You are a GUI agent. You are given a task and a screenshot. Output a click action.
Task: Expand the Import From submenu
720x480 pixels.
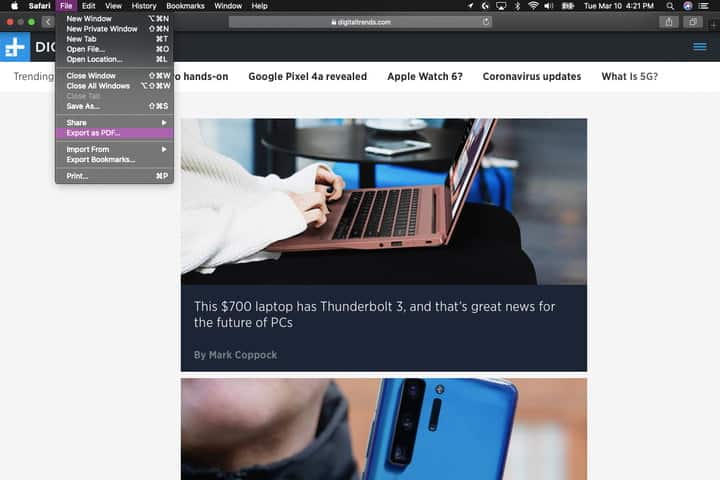(114, 149)
